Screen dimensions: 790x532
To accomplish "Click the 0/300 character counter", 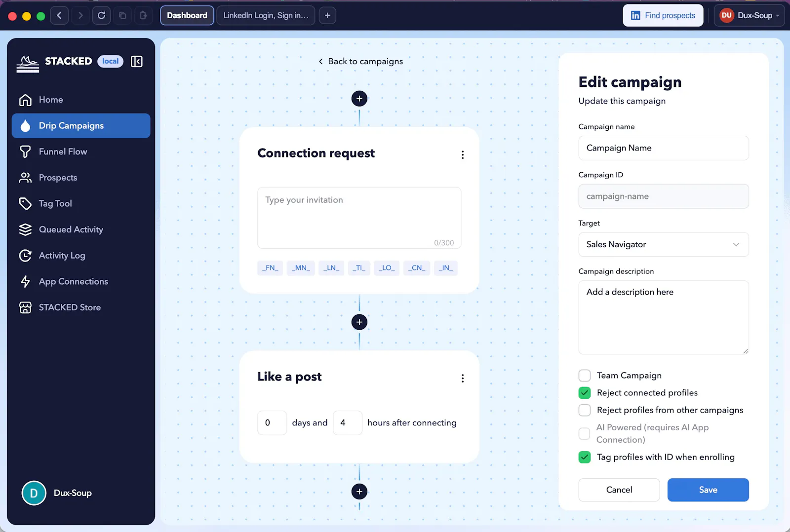I will coord(444,243).
